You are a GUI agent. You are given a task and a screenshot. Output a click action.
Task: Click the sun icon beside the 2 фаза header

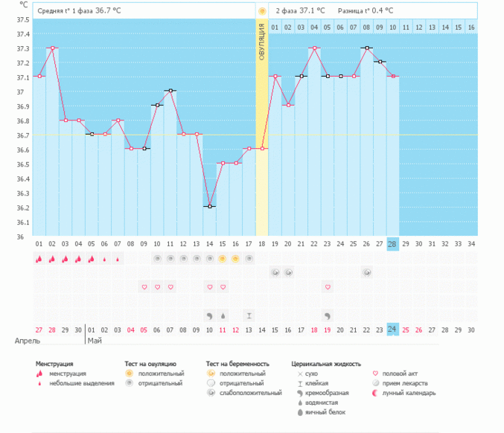262,11
